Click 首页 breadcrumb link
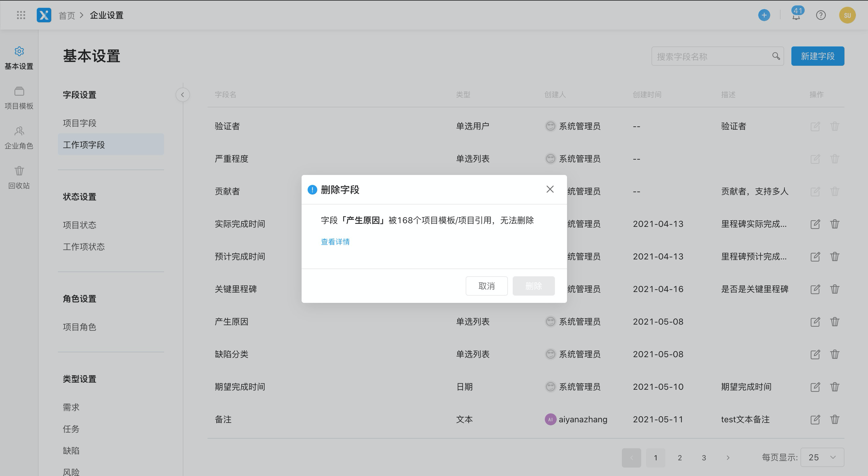868x476 pixels. click(x=67, y=15)
